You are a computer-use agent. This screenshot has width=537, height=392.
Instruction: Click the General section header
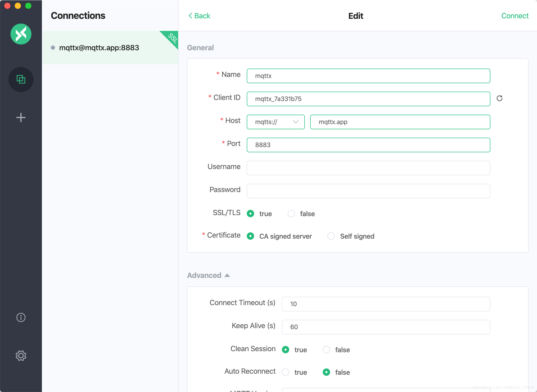pos(200,48)
